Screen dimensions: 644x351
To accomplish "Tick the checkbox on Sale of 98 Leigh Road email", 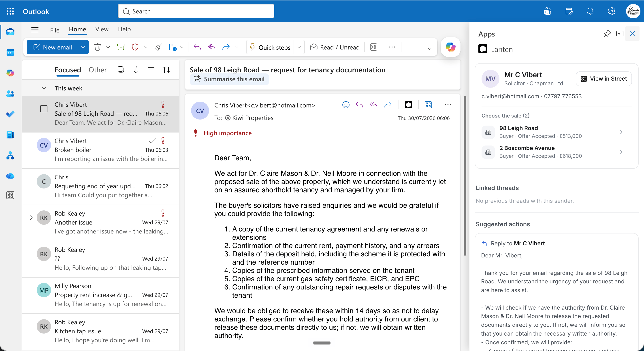I will click(x=44, y=109).
